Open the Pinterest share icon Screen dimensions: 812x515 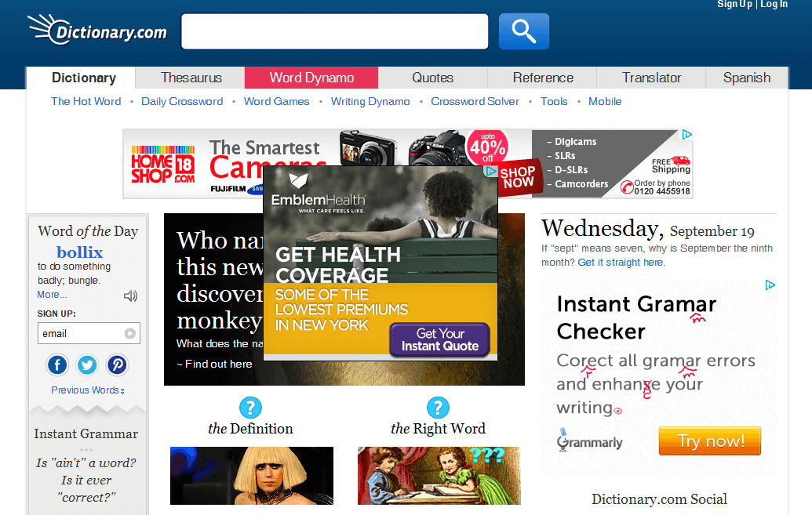[117, 365]
